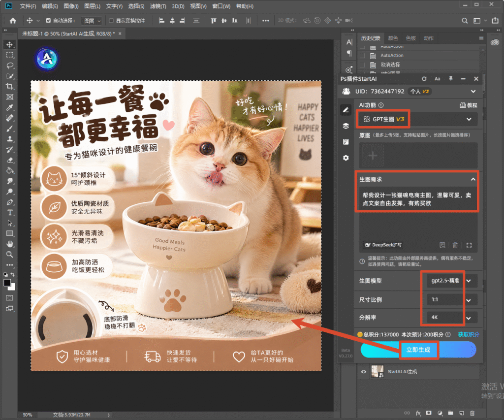Select the Rectangle shape tool
This screenshot has height=420, width=504.
[10, 233]
